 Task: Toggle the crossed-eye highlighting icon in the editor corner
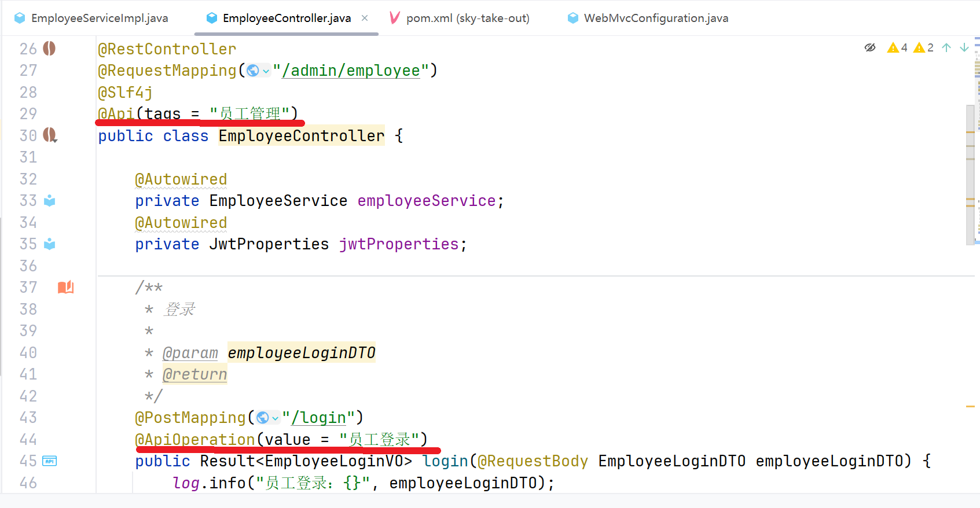[x=869, y=47]
